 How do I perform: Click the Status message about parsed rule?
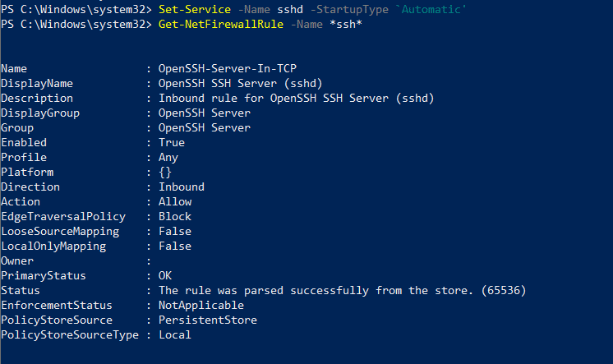343,291
